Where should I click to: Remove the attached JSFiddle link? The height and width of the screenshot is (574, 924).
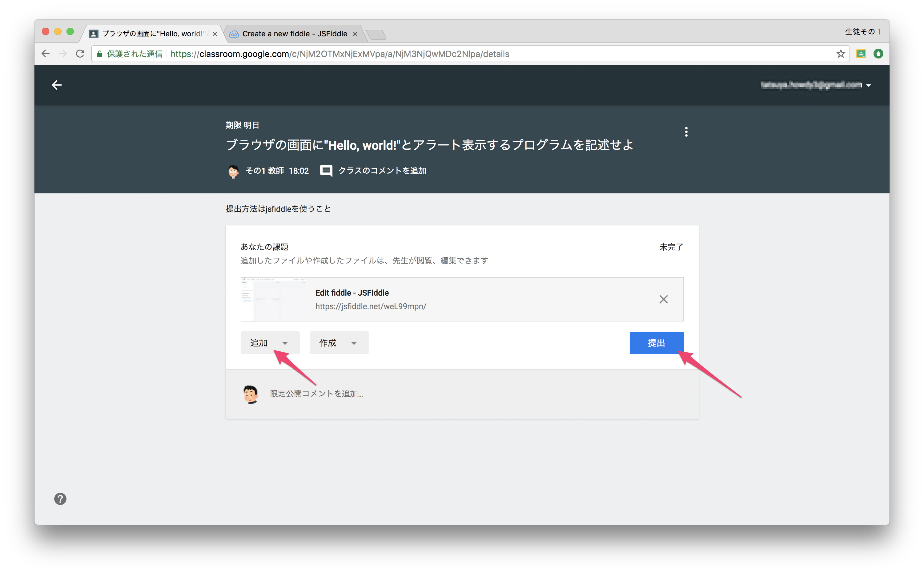click(663, 299)
